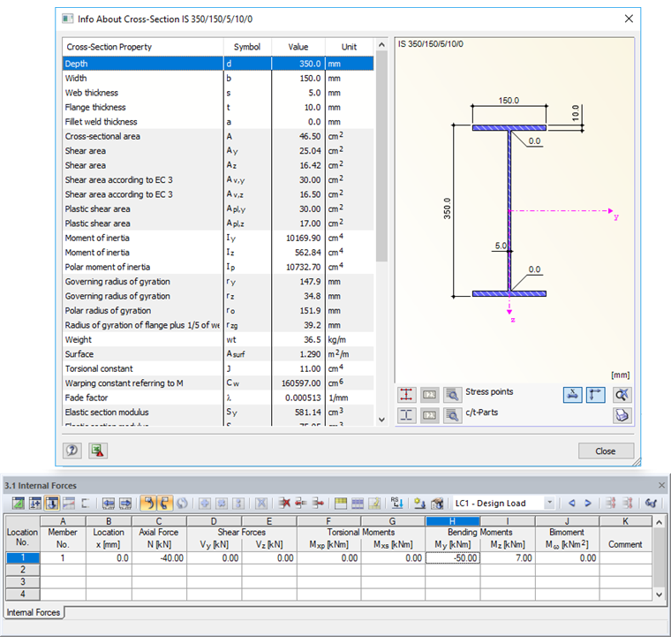Screen dimensions: 671x644
Task: Select Torsional constant row
Action: [218, 368]
